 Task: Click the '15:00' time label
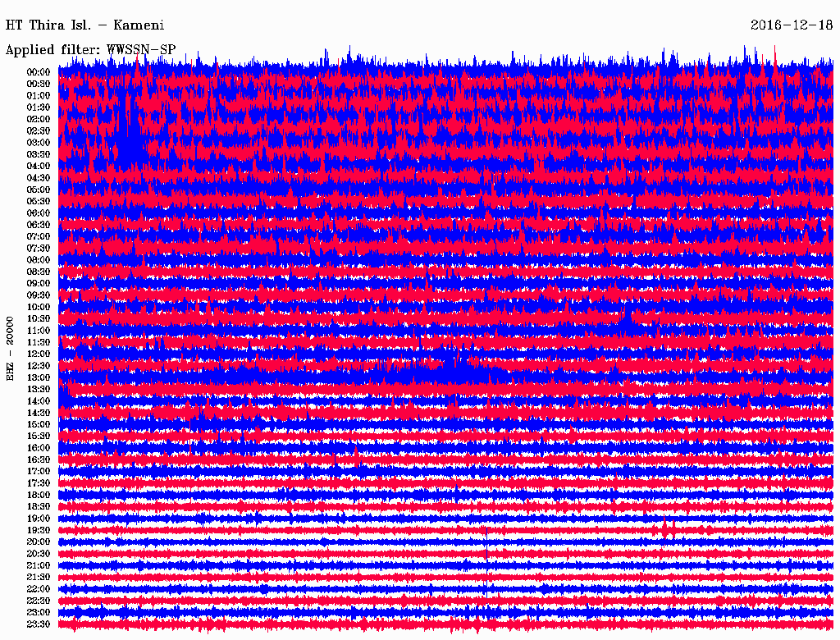click(39, 424)
